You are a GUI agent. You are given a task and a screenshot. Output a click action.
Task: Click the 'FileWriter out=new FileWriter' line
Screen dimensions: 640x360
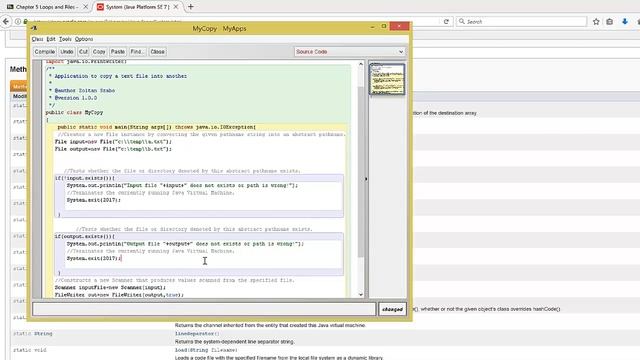pos(119,295)
